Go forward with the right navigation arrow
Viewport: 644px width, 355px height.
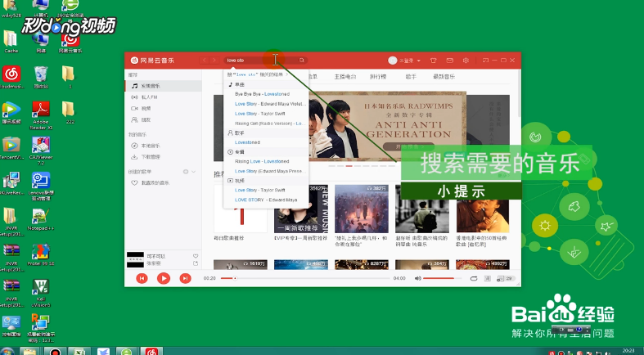point(214,61)
